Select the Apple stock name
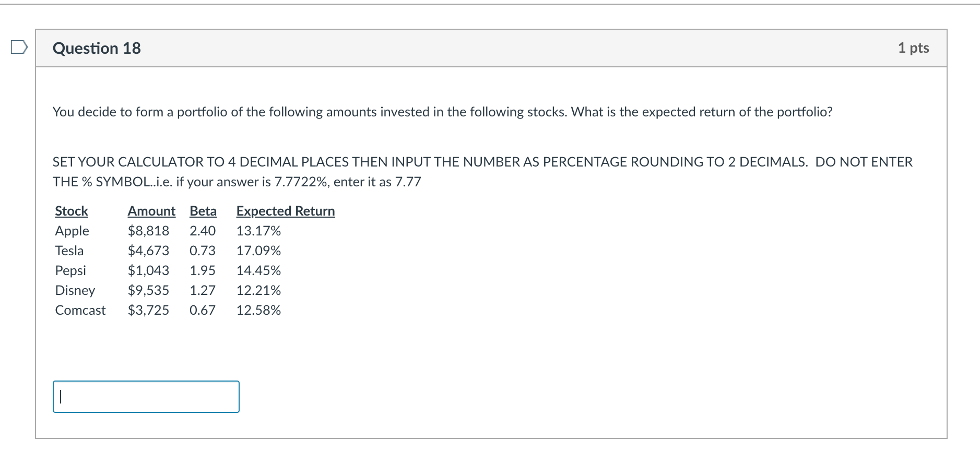 click(72, 231)
